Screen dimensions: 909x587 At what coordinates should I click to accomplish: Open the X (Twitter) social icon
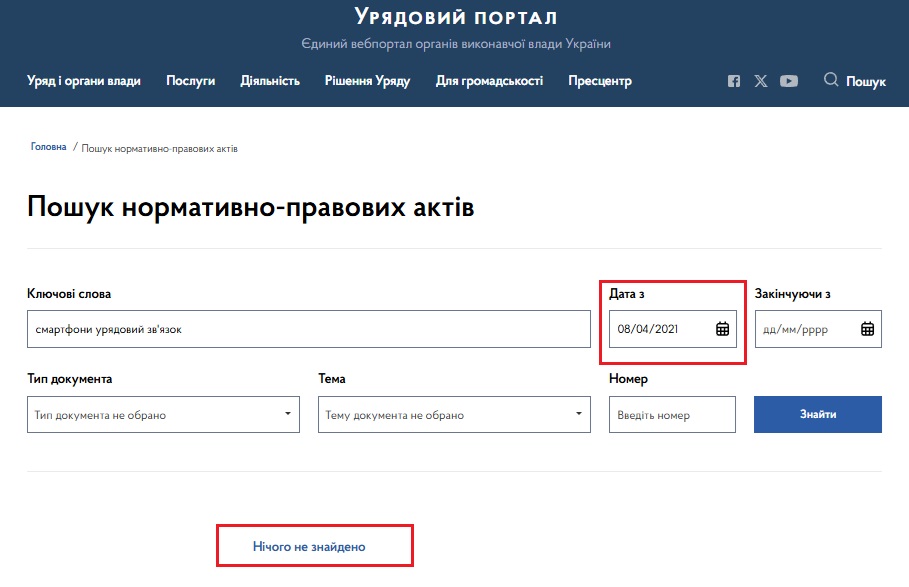tap(761, 81)
